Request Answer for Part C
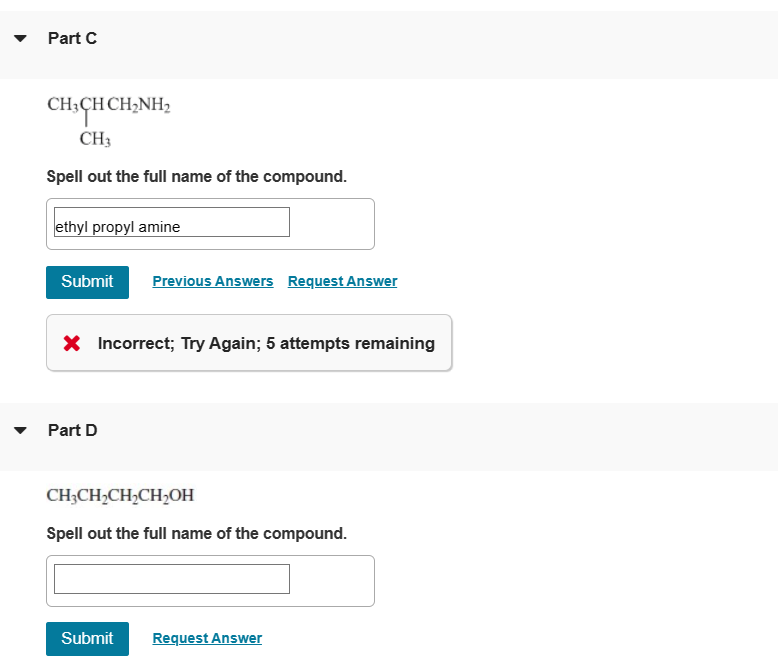 pos(342,282)
